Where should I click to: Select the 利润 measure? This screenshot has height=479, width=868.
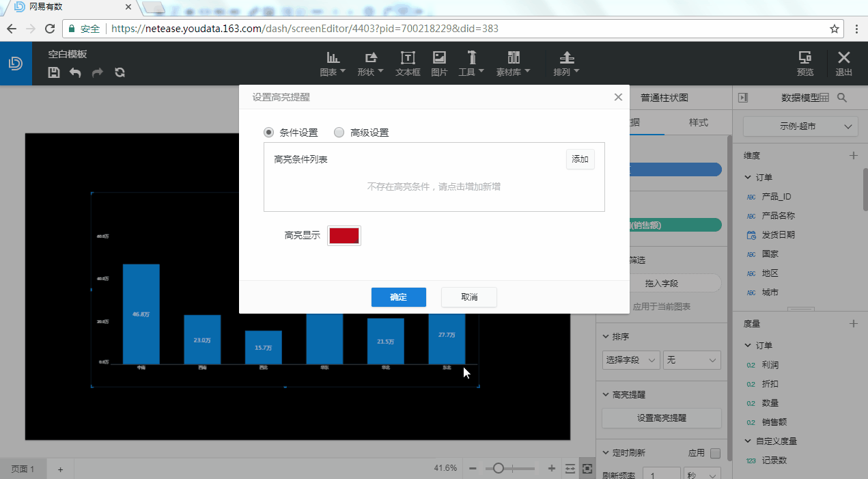(770, 364)
